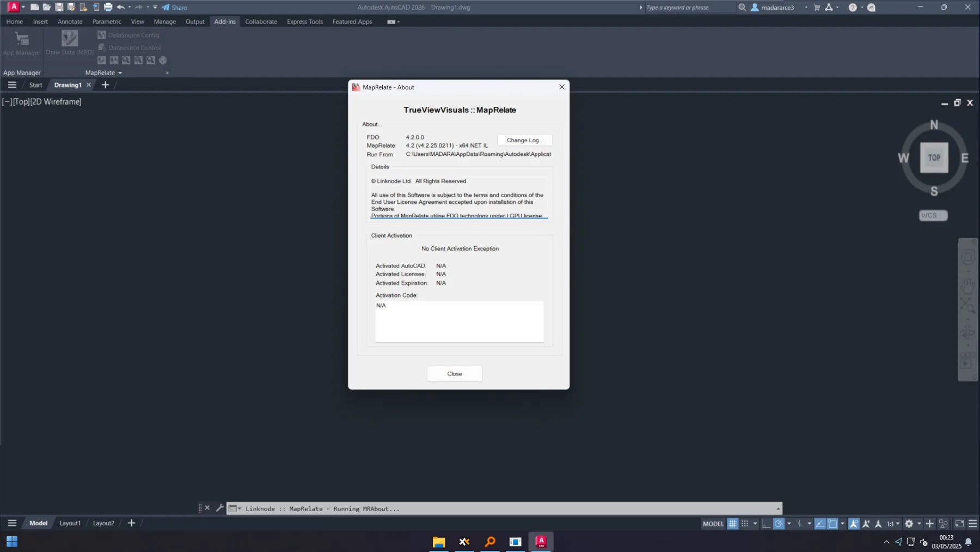
Task: Click the Details license text area
Action: 459,198
